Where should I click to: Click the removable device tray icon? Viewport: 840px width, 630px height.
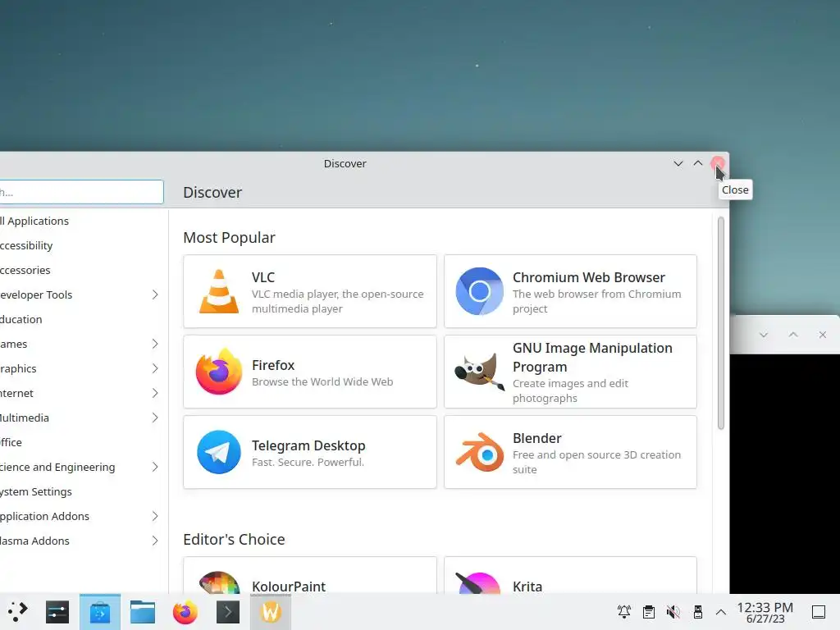pyautogui.click(x=697, y=612)
